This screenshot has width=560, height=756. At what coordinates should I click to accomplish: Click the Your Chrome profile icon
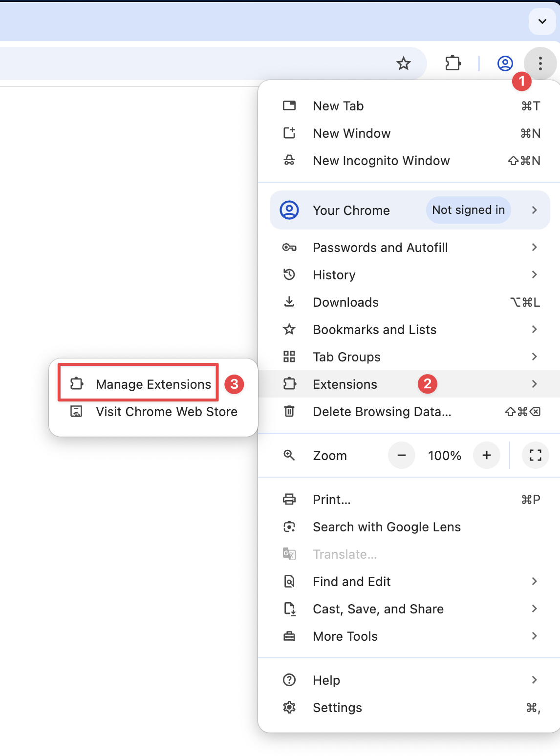pos(289,210)
